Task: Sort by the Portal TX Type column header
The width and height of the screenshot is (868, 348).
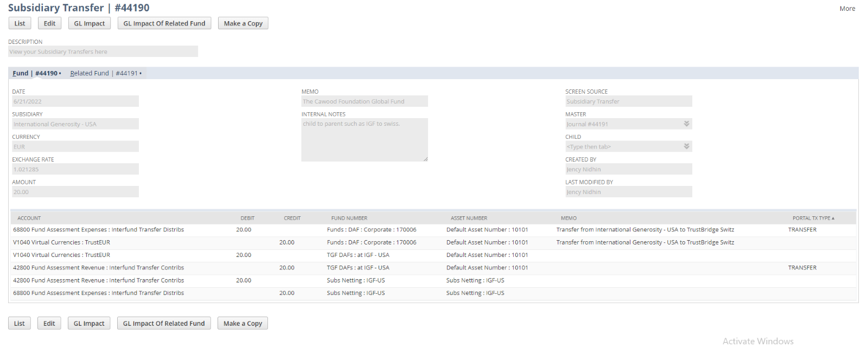Action: pyautogui.click(x=812, y=218)
